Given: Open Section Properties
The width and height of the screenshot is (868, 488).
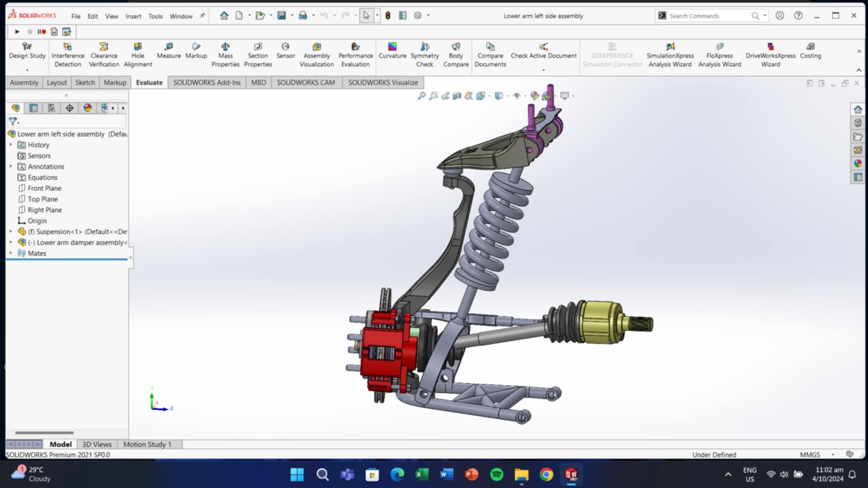Looking at the screenshot, I should 258,55.
